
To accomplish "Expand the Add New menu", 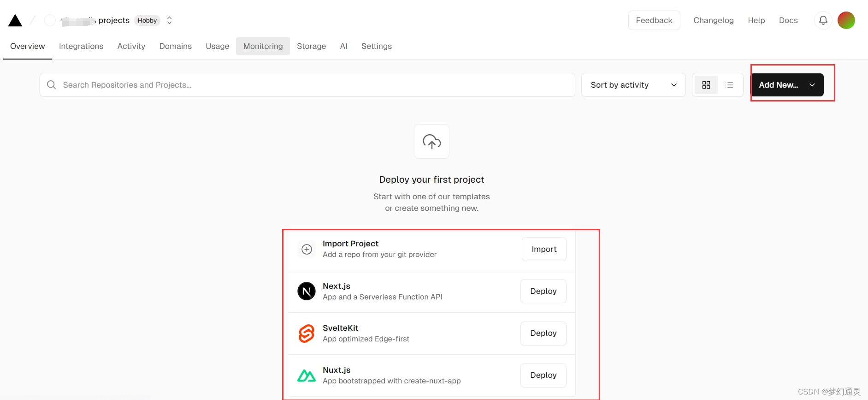I will (787, 85).
